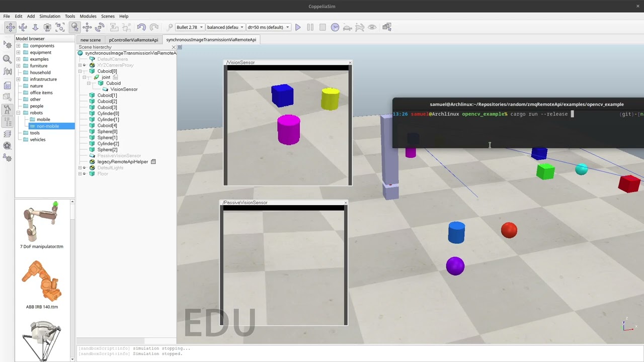
Task: Click the fit-to-view toolbar icon
Action: [60, 27]
